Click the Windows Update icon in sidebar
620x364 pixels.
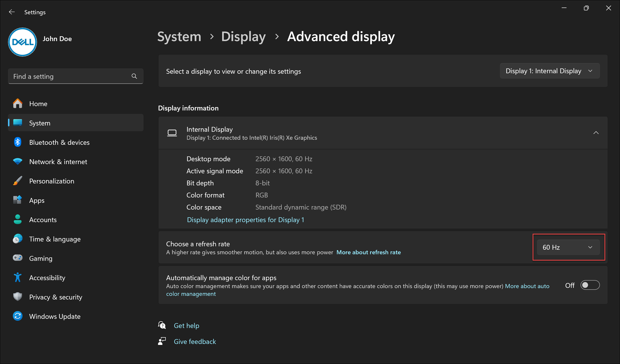pos(17,316)
